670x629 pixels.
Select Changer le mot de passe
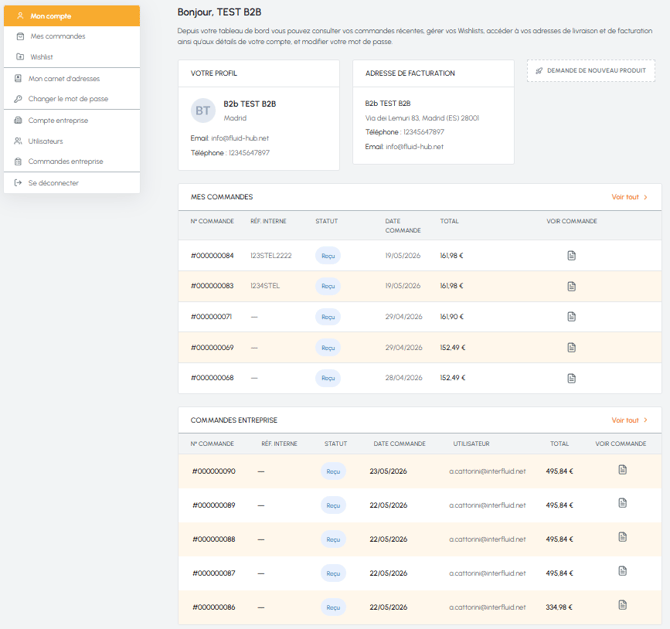tap(72, 99)
